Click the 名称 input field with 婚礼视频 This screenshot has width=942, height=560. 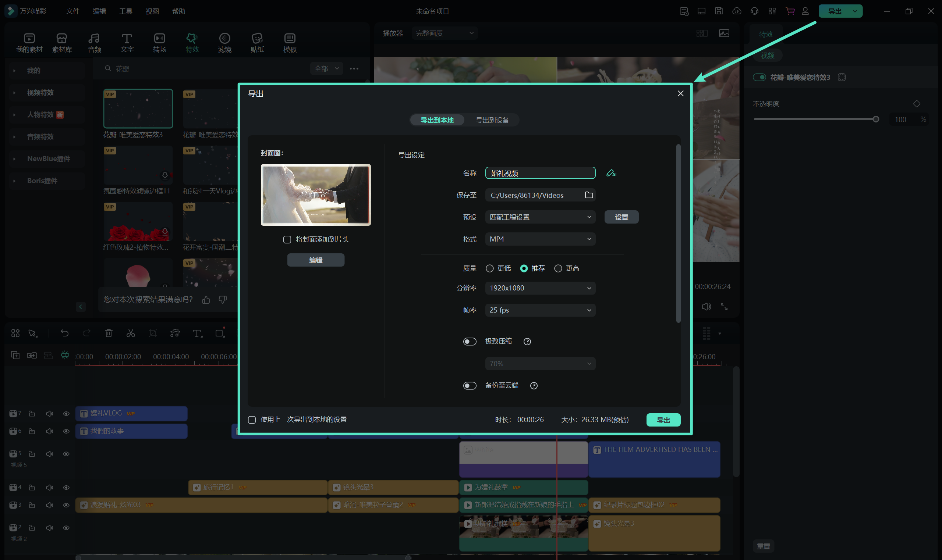(x=540, y=173)
